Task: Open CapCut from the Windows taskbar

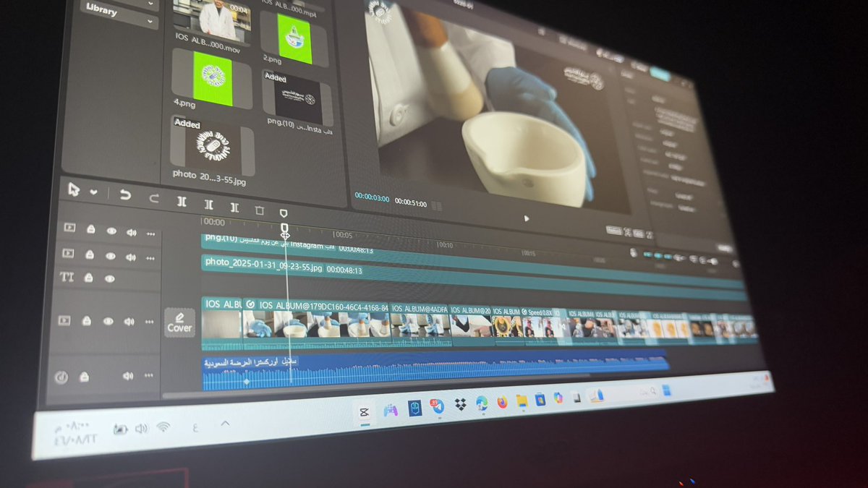Action: point(364,411)
